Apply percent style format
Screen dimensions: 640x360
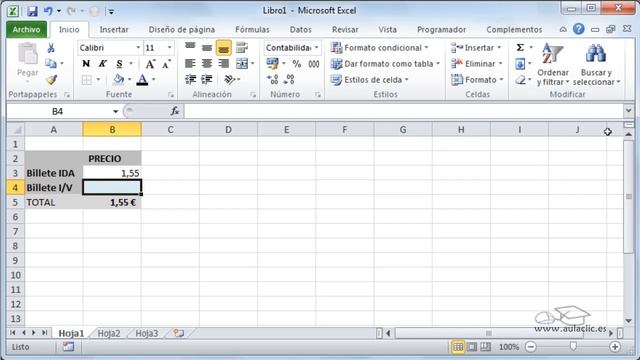click(x=297, y=64)
